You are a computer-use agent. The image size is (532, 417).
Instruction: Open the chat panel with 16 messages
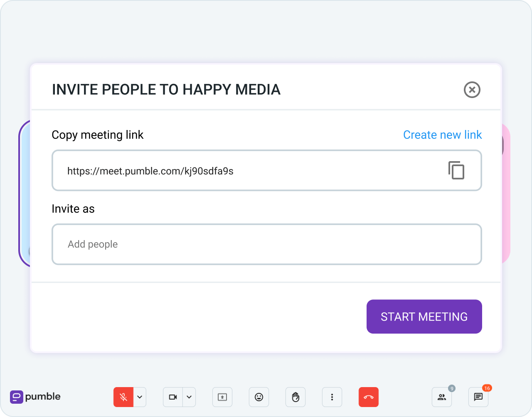[x=478, y=397]
